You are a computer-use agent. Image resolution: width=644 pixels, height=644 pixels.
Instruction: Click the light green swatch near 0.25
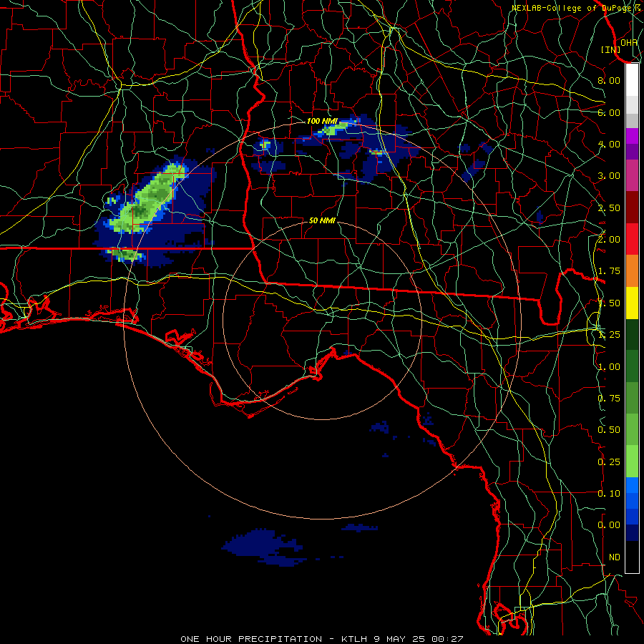[x=632, y=462]
